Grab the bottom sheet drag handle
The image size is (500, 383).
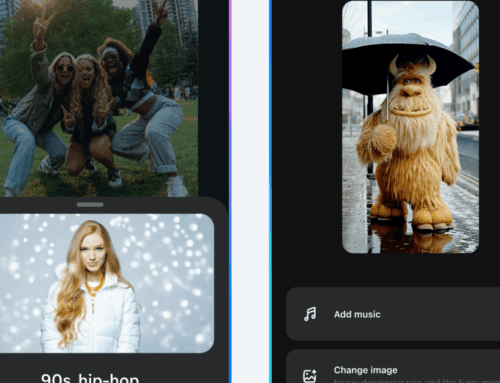pos(90,205)
